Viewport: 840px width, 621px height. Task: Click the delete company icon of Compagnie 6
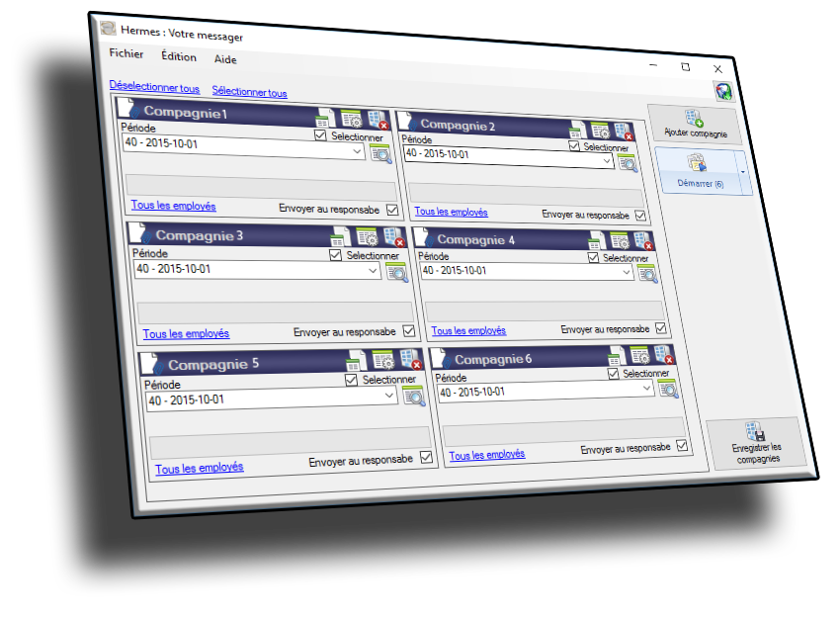pyautogui.click(x=664, y=354)
